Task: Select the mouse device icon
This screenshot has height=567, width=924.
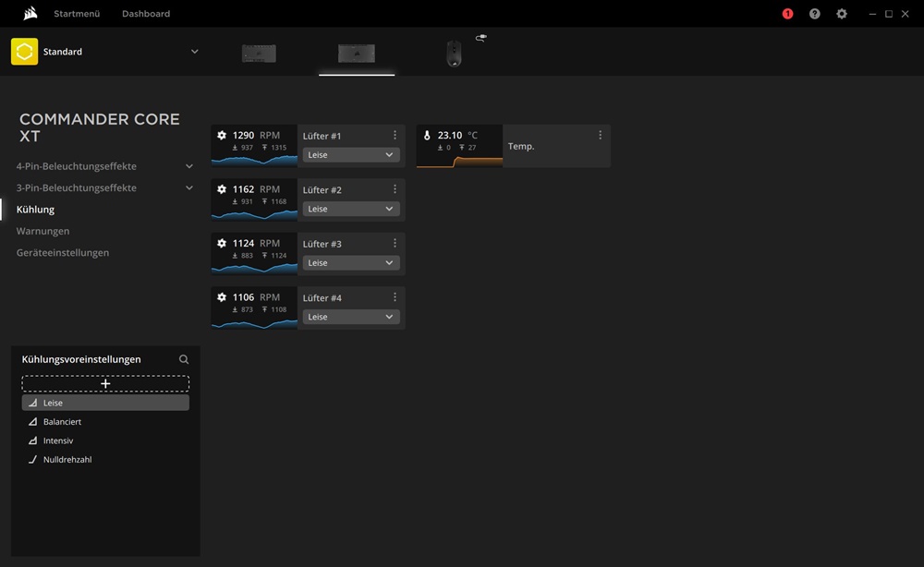Action: click(454, 54)
